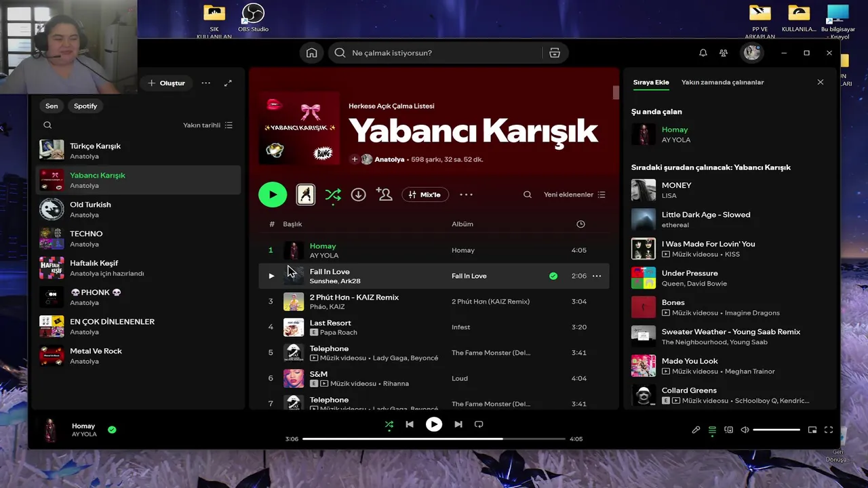This screenshot has width=868, height=488.
Task: Open more options for Fall In Love
Action: tap(597, 276)
